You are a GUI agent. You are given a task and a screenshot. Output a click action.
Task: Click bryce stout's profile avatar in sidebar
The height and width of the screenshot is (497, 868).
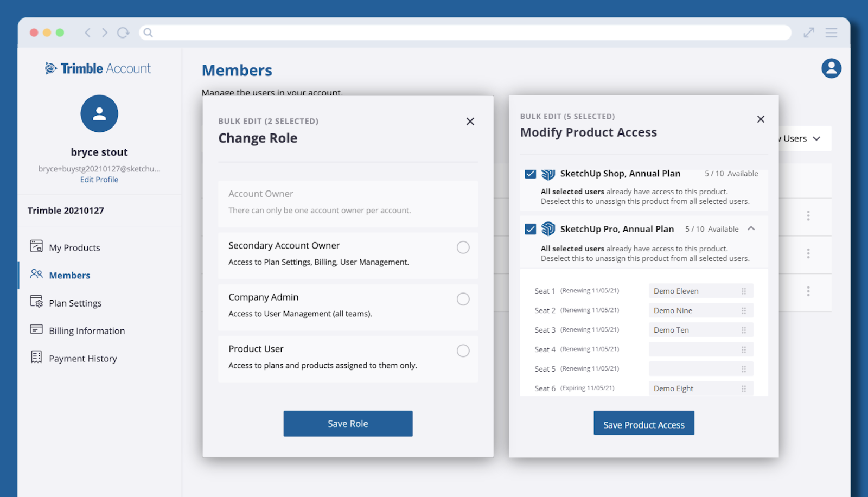pyautogui.click(x=99, y=113)
